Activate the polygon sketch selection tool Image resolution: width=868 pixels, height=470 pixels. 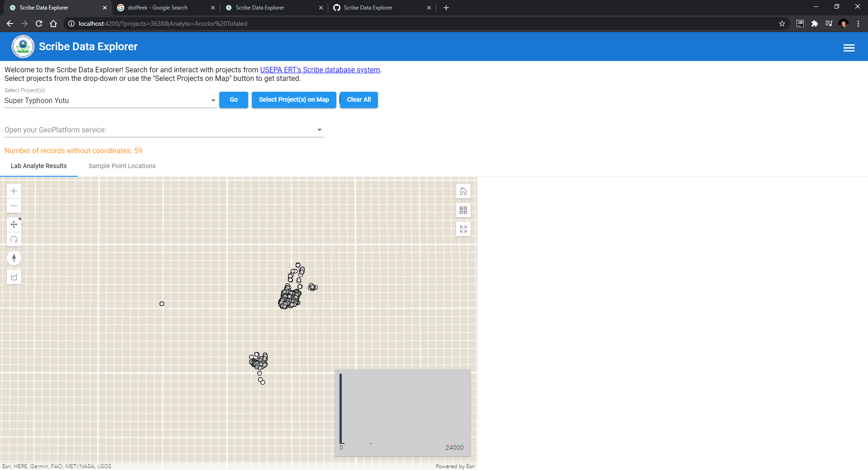(14, 277)
